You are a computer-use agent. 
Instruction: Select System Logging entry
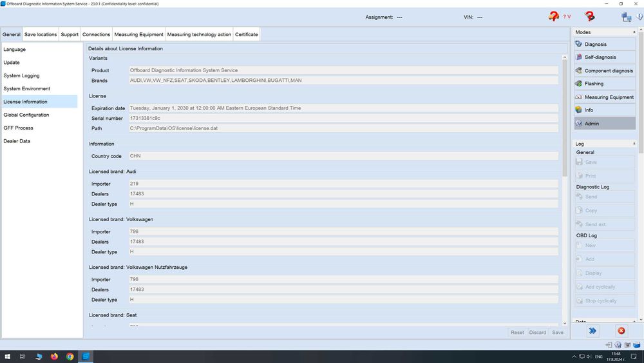tap(39, 75)
